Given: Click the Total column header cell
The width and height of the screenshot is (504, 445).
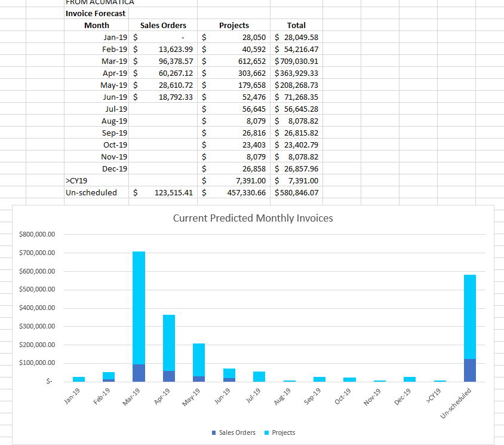Looking at the screenshot, I should 296,25.
